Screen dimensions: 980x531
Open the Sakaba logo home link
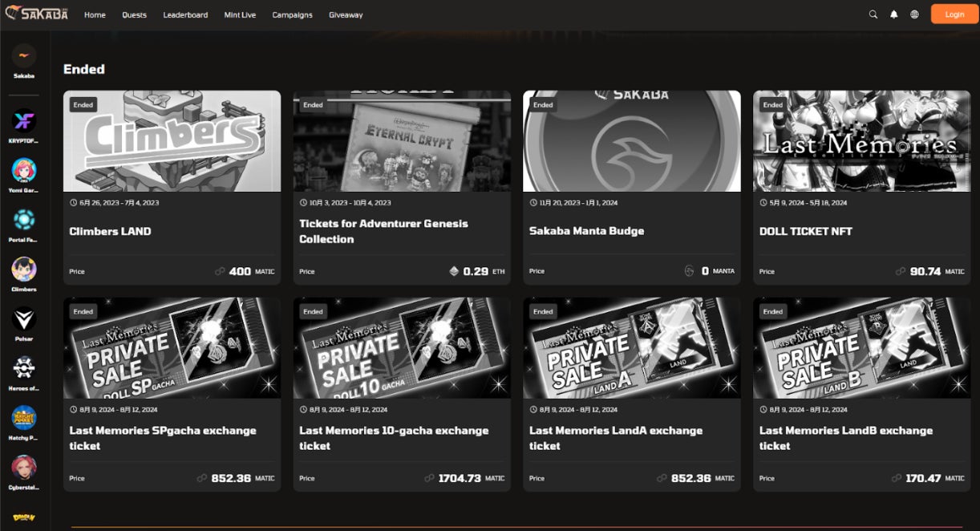(36, 14)
